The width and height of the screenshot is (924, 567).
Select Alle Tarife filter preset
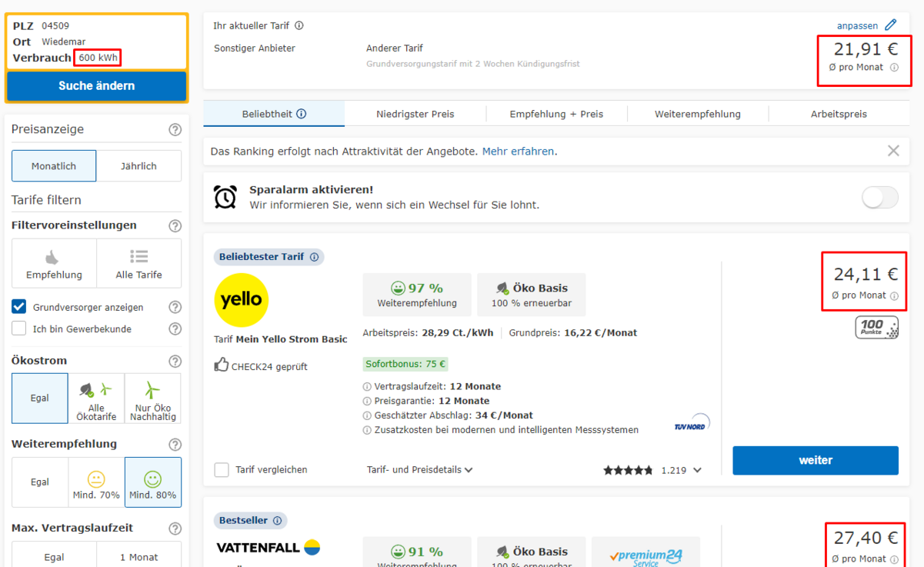(x=139, y=263)
